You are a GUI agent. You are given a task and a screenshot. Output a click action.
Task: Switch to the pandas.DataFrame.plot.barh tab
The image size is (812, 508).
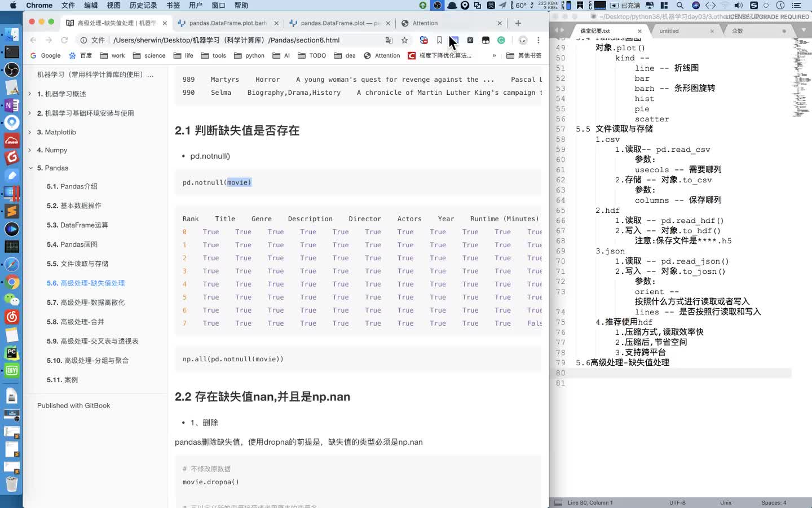point(228,23)
